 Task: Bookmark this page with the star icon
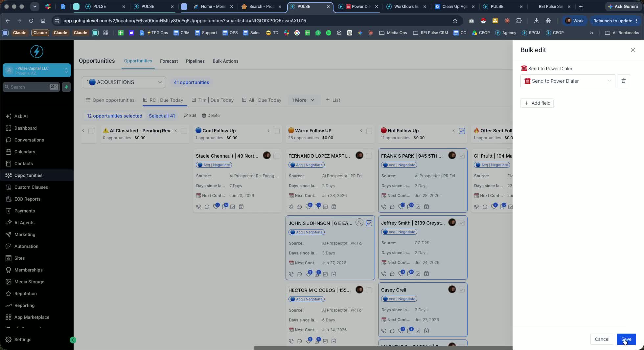455,21
